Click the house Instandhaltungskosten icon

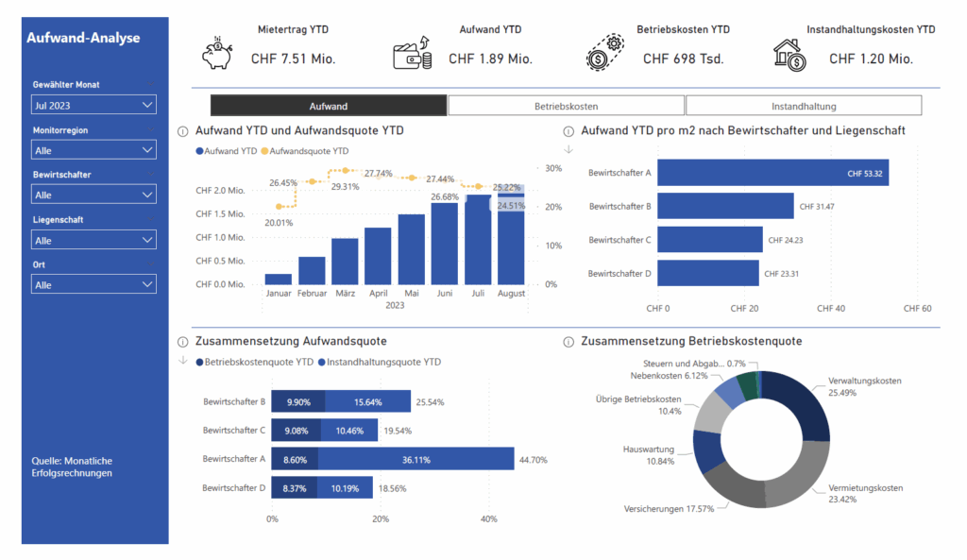[x=789, y=54]
